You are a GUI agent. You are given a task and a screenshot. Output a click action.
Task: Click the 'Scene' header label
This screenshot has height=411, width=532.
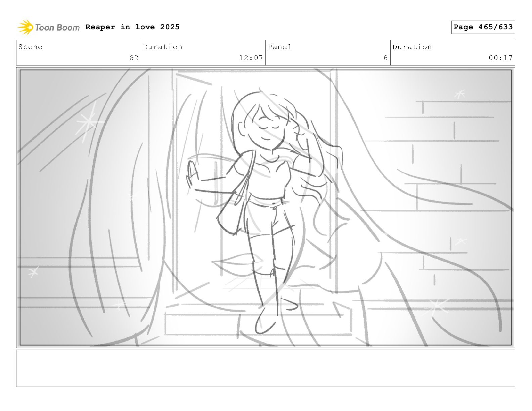point(31,47)
